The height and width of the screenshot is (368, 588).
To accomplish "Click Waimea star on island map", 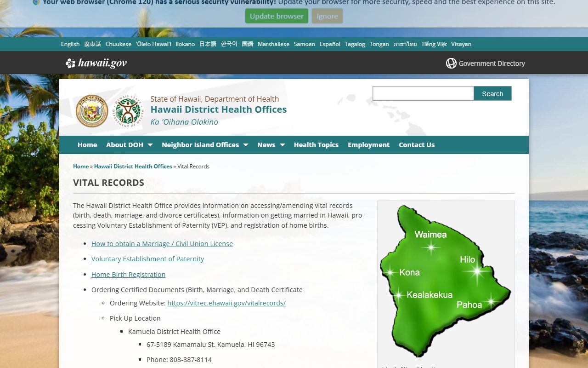I will pos(431,248).
